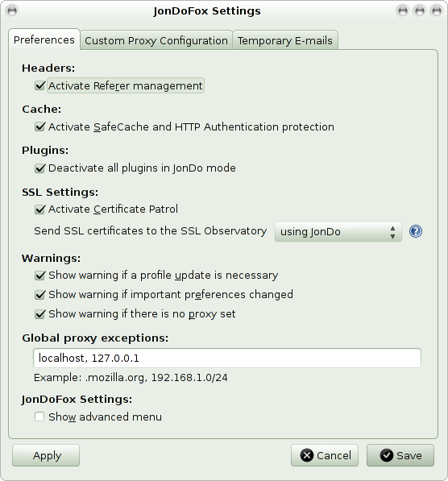Image resolution: width=448 pixels, height=481 pixels.
Task: Click the 'Send SSL certificates to the SSL Observatory' label
Action: click(151, 231)
